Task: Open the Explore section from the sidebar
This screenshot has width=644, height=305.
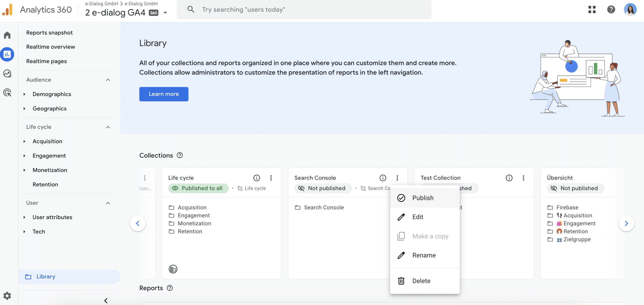Action: tap(7, 74)
